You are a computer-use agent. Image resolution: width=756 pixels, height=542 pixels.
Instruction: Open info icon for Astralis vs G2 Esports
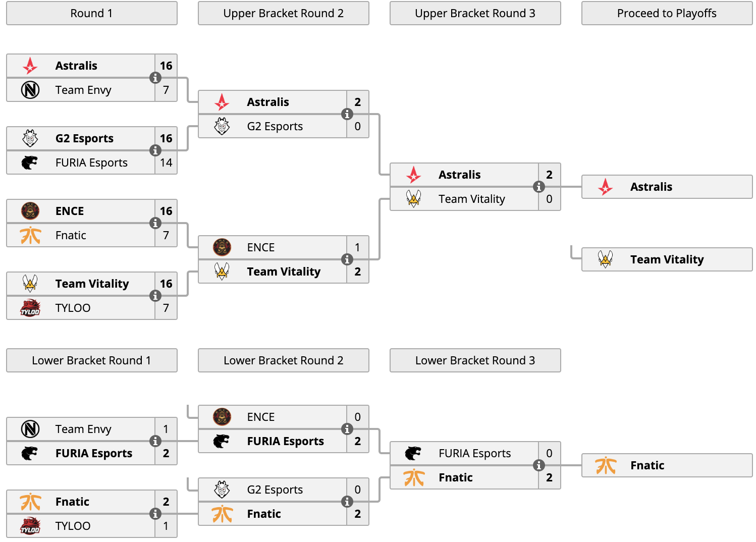pyautogui.click(x=347, y=114)
